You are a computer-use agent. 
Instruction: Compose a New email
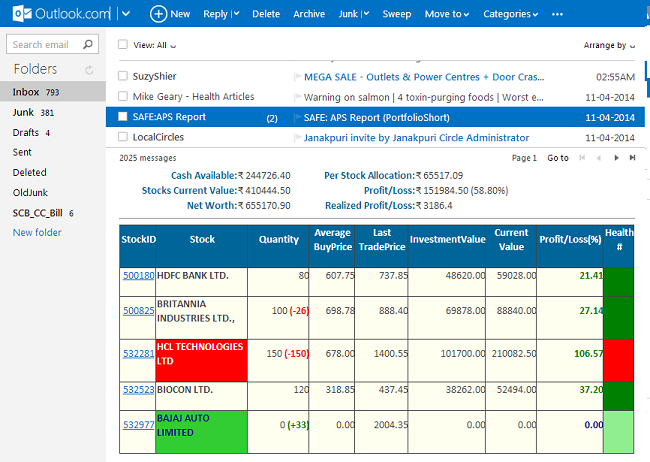pos(170,14)
